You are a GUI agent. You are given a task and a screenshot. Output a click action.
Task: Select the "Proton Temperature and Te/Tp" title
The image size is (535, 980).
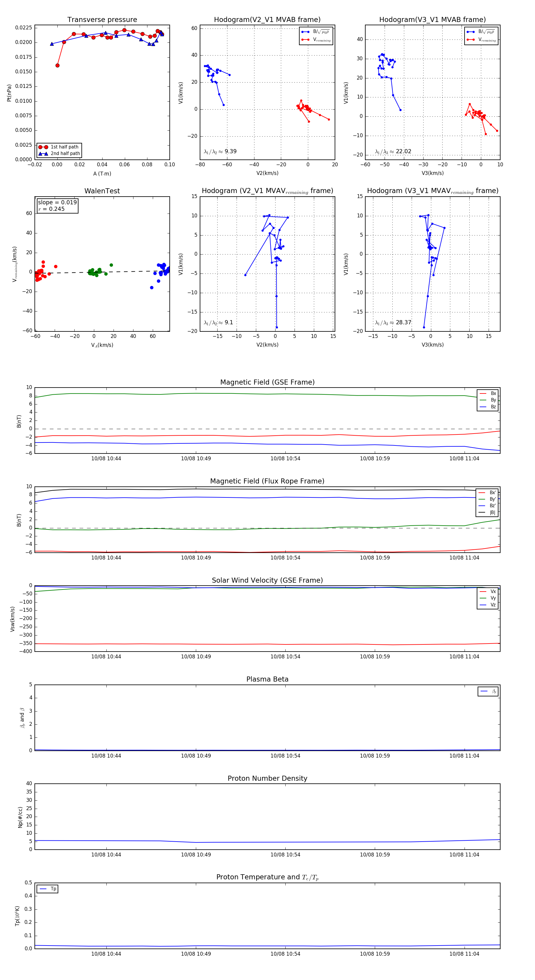(267, 877)
